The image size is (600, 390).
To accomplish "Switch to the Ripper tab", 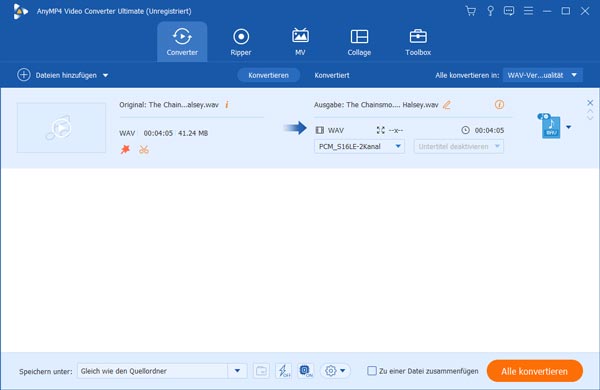I will pos(241,42).
